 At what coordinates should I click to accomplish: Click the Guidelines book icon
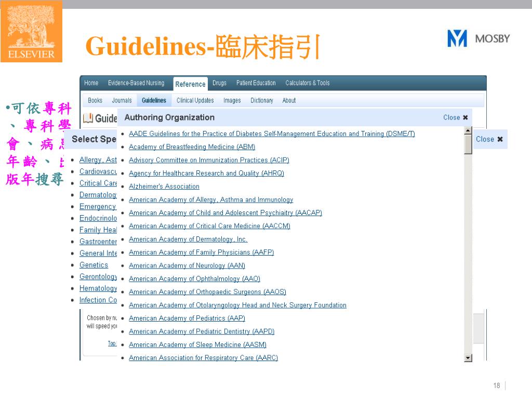tap(88, 118)
